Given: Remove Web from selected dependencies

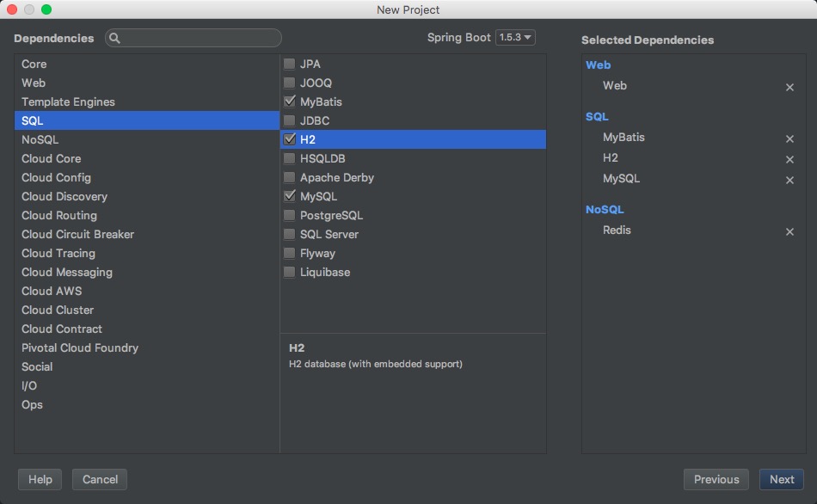Looking at the screenshot, I should pos(789,87).
